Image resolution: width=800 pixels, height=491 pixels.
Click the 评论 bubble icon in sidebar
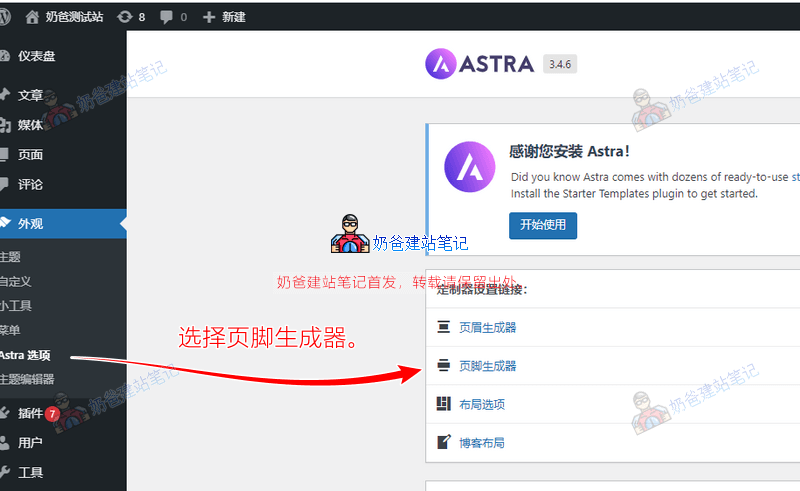4,184
